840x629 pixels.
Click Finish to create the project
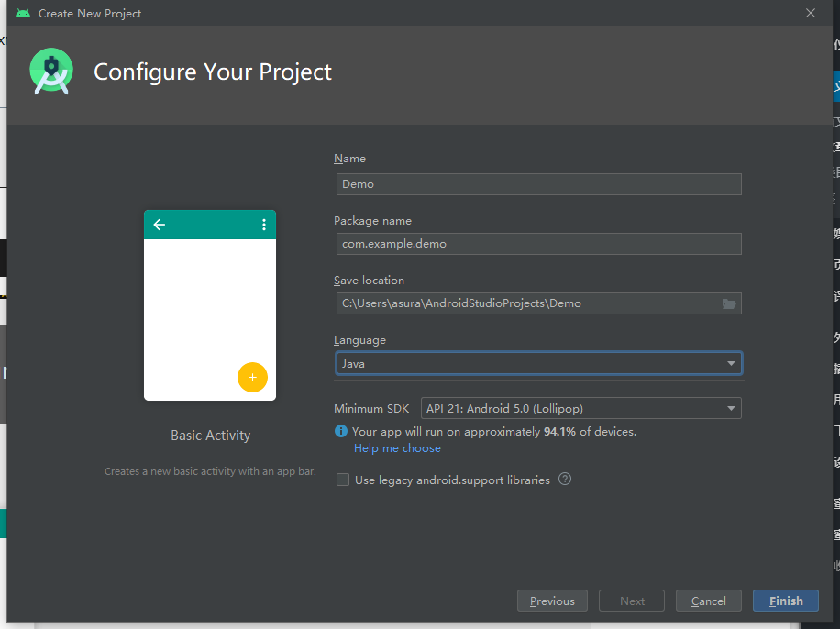coord(786,601)
